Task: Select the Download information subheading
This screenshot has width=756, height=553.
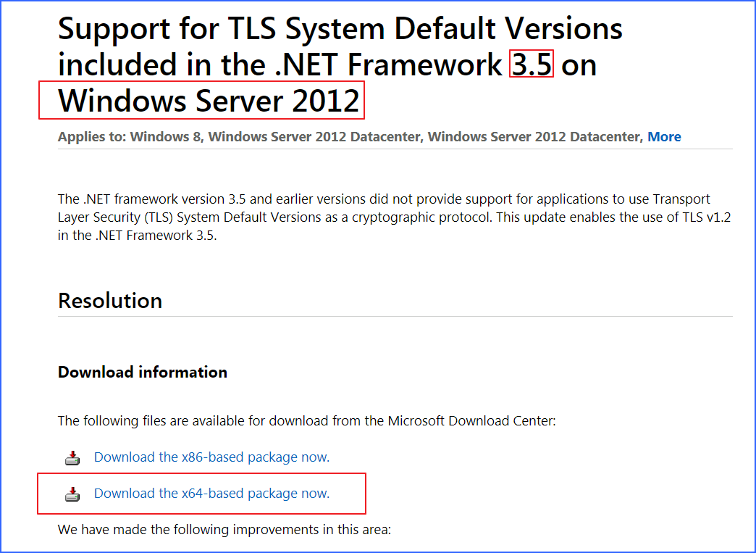Action: [x=143, y=373]
